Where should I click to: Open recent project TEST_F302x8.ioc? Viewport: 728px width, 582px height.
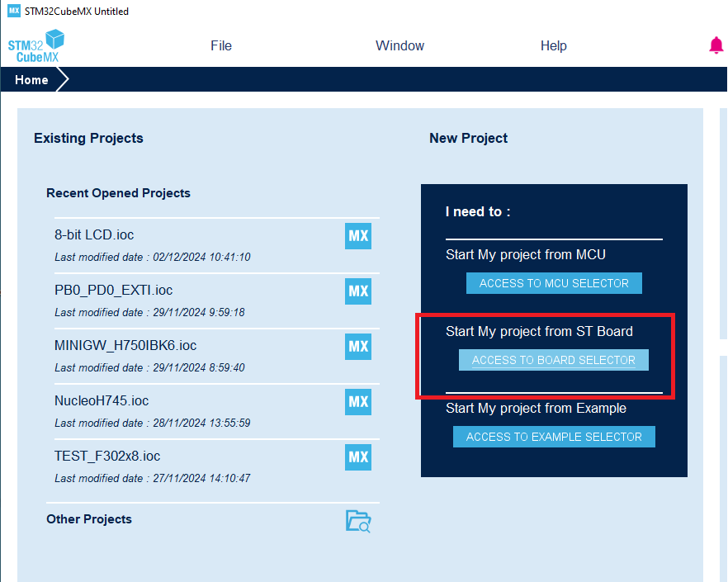coord(107,456)
